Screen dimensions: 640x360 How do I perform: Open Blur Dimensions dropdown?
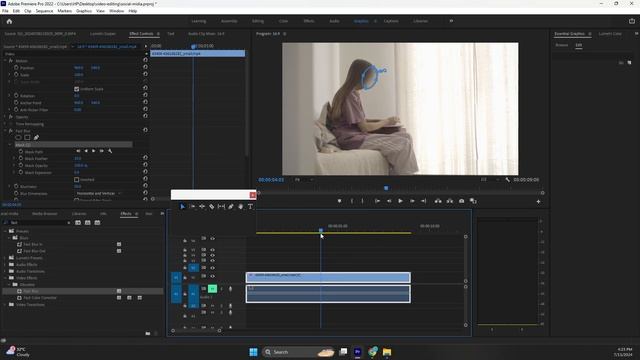[98, 193]
